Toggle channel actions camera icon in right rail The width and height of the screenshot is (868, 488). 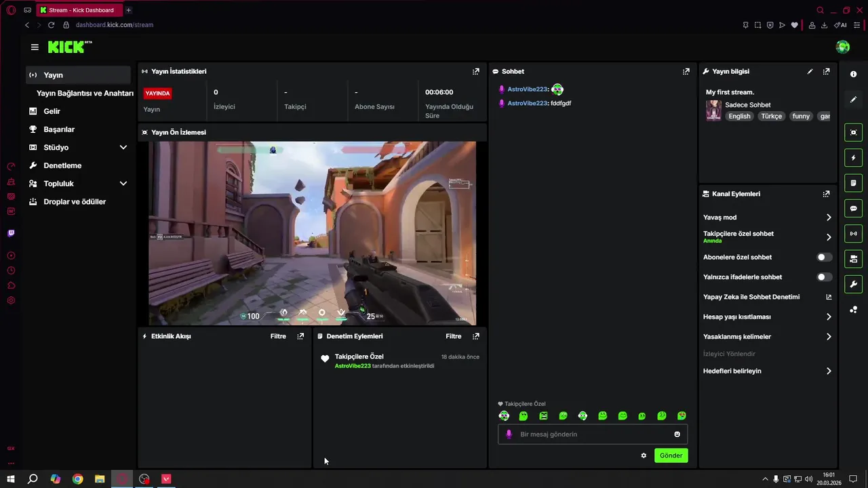(853, 259)
